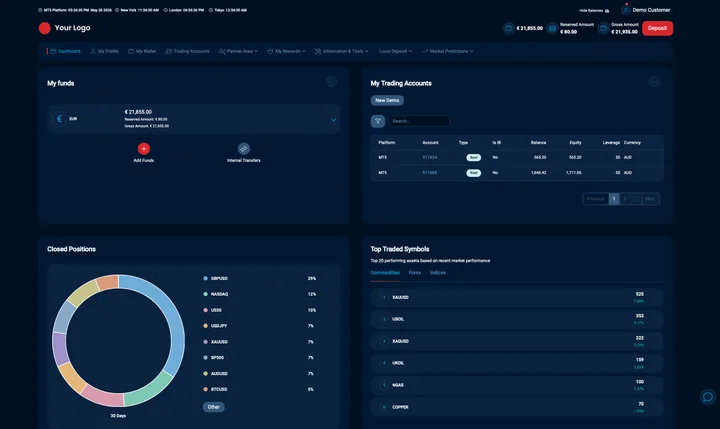
Task: Click the US30 legend color dot
Action: pyautogui.click(x=205, y=310)
